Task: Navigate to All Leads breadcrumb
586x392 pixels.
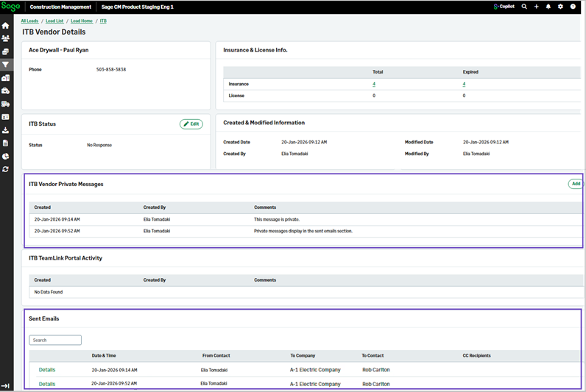Action: pos(29,21)
